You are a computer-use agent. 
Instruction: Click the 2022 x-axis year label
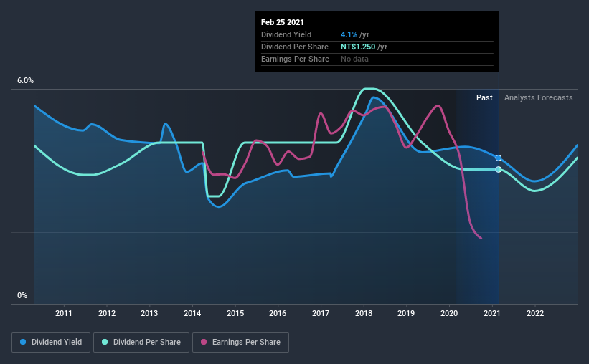pos(535,313)
